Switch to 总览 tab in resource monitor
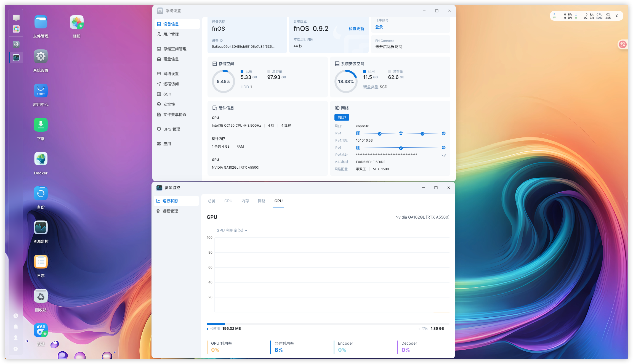 pyautogui.click(x=212, y=201)
